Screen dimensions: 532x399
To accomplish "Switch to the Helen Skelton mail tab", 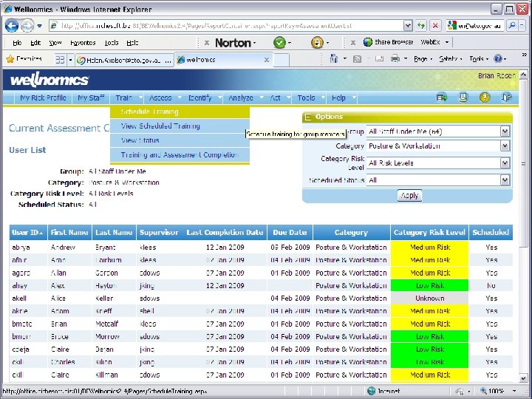I will point(124,61).
